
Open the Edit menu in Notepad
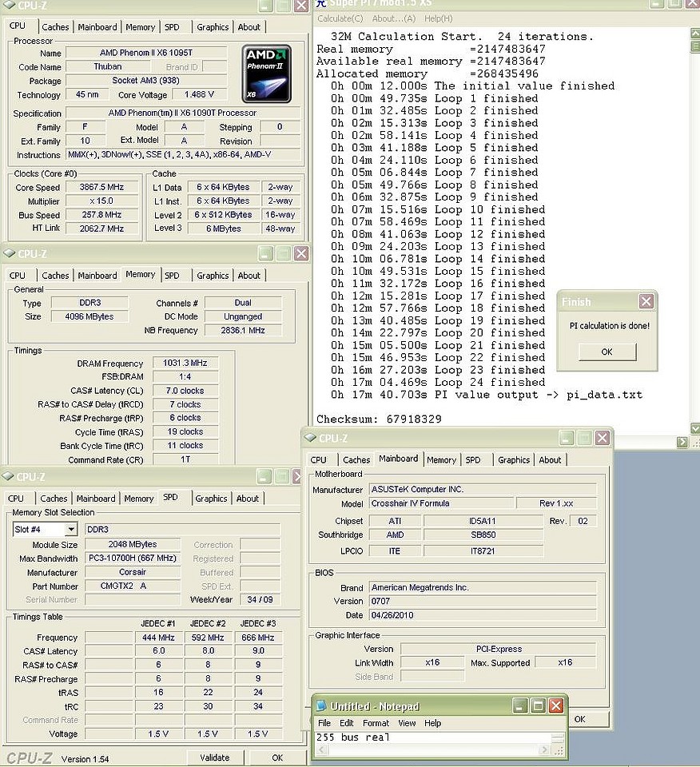(346, 723)
